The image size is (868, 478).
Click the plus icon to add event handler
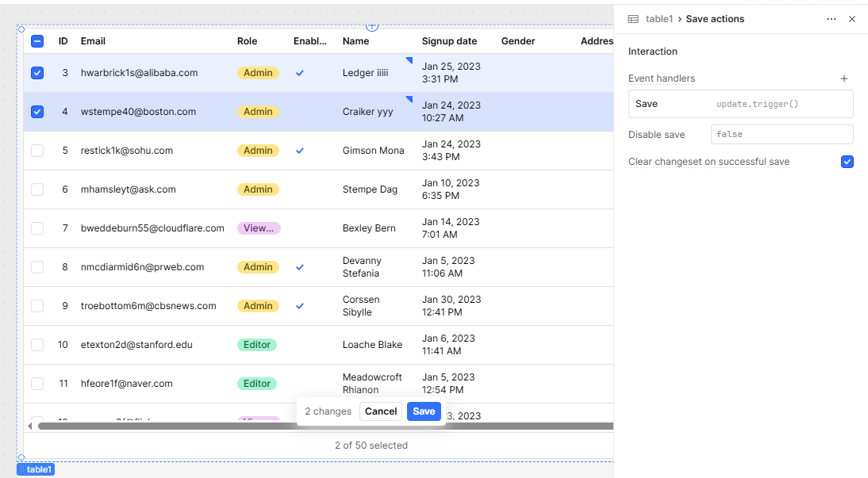[844, 78]
